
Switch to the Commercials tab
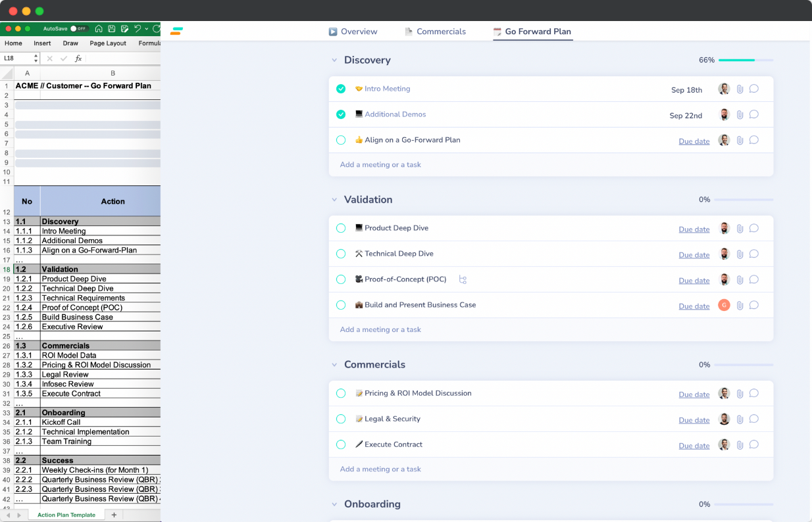[x=435, y=31]
